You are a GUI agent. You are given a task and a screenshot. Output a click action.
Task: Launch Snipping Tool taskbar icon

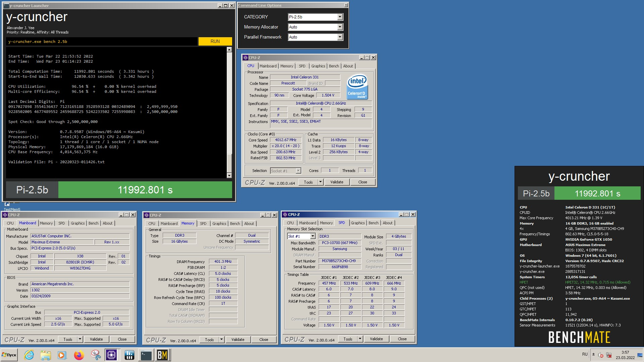pyautogui.click(x=96, y=355)
